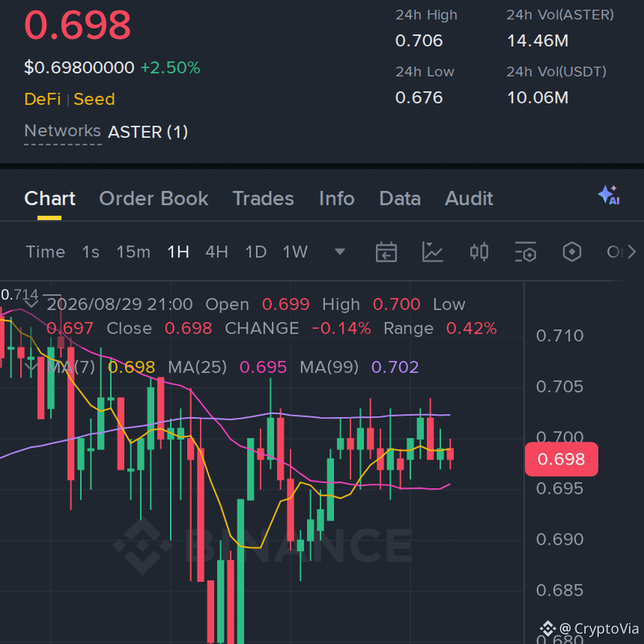644x644 pixels.
Task: Click the 24h Vol(ASTER) value 14.46M
Action: click(x=538, y=41)
